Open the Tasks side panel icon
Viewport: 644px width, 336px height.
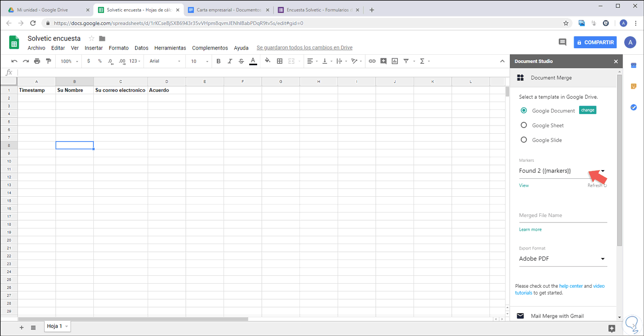click(633, 107)
